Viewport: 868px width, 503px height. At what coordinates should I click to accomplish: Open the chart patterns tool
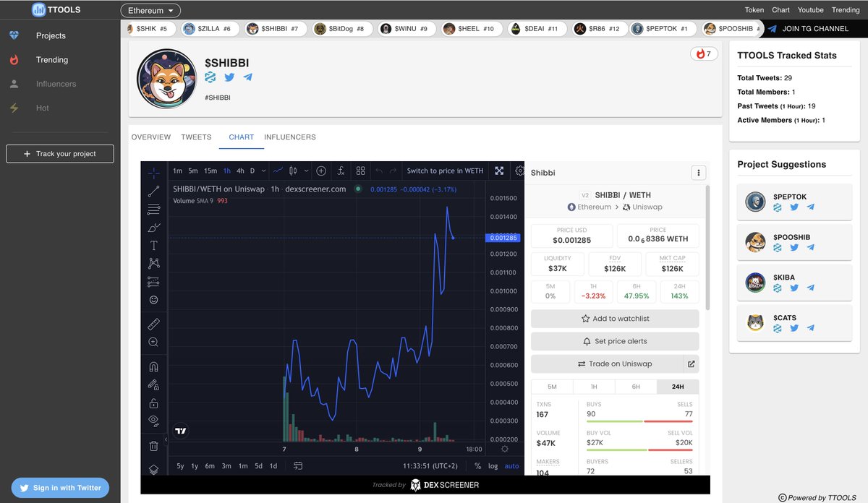coord(153,264)
